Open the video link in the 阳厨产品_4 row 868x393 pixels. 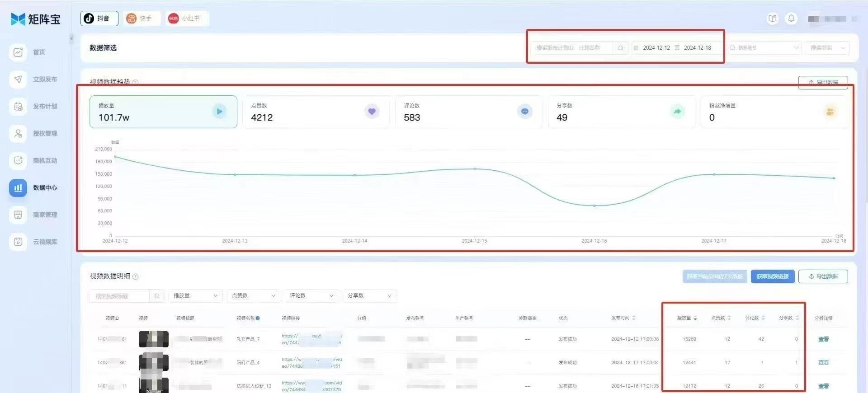coord(311,363)
